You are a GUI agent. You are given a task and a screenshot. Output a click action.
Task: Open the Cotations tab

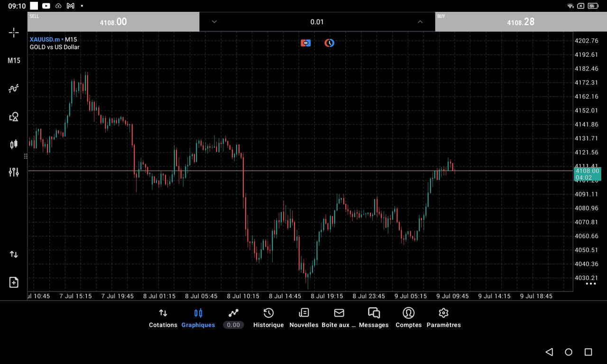[163, 318]
